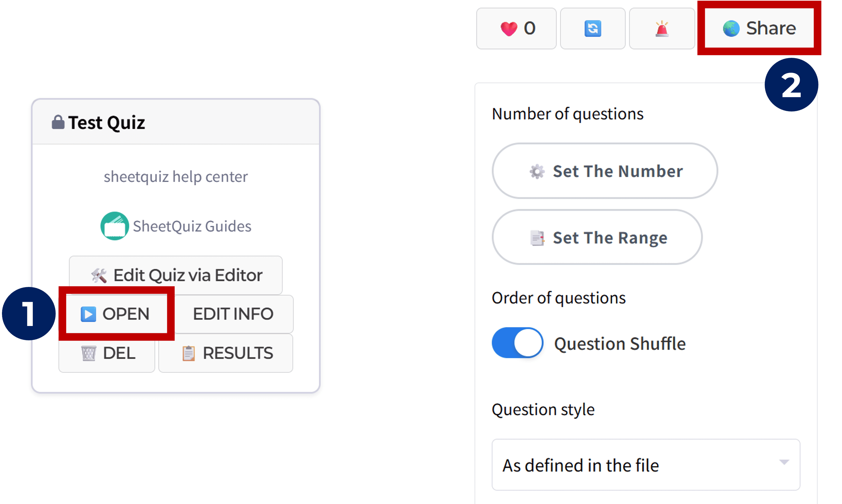Click the red siren report icon
This screenshot has height=504, width=842.
tap(662, 29)
